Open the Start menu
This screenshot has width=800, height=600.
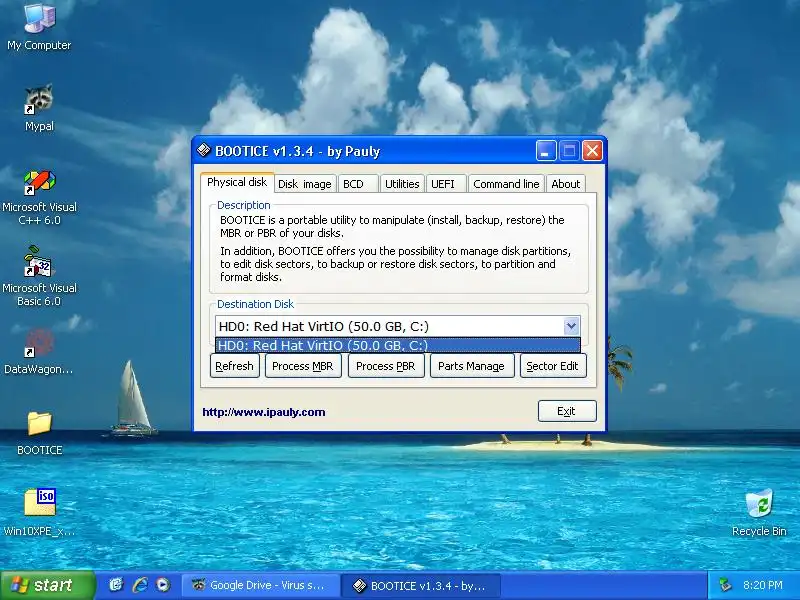point(47,585)
